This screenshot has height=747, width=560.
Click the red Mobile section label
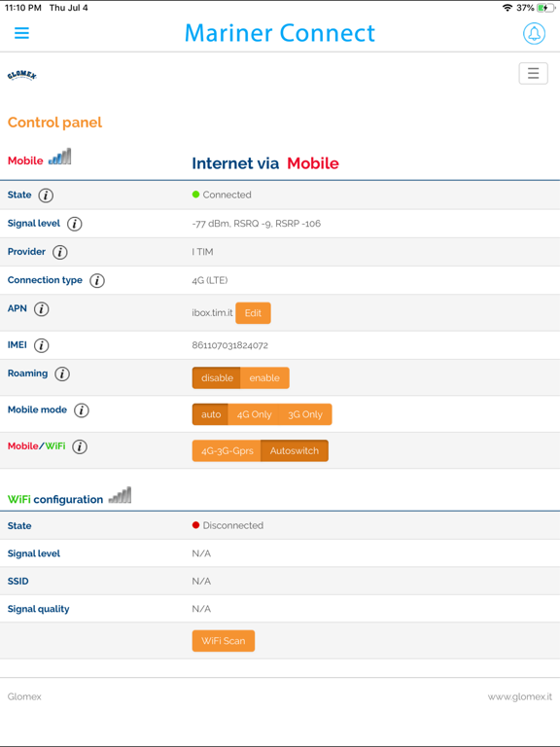25,160
